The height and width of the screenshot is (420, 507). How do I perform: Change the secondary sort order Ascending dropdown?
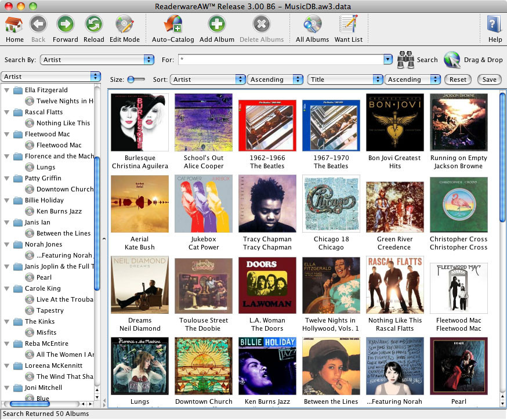[x=412, y=79]
